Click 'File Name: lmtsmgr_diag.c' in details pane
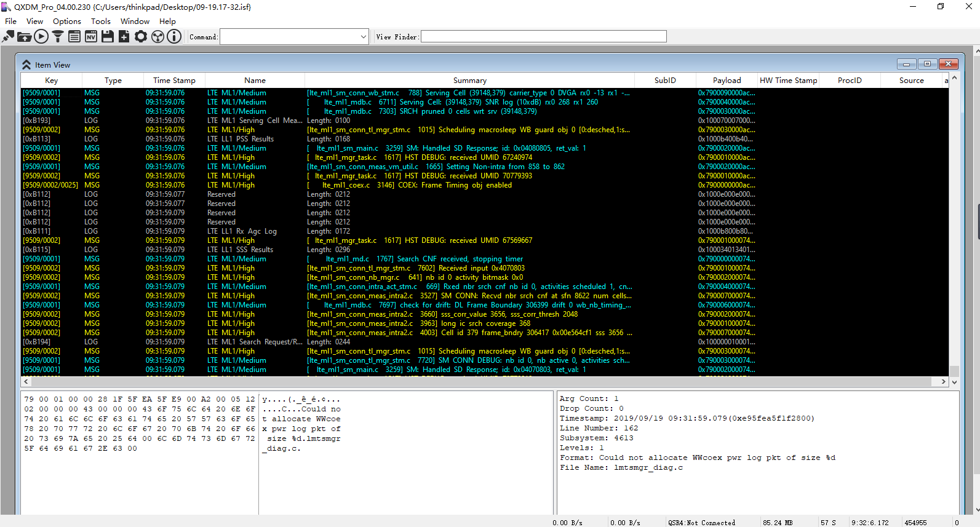The image size is (980, 527). tap(621, 467)
